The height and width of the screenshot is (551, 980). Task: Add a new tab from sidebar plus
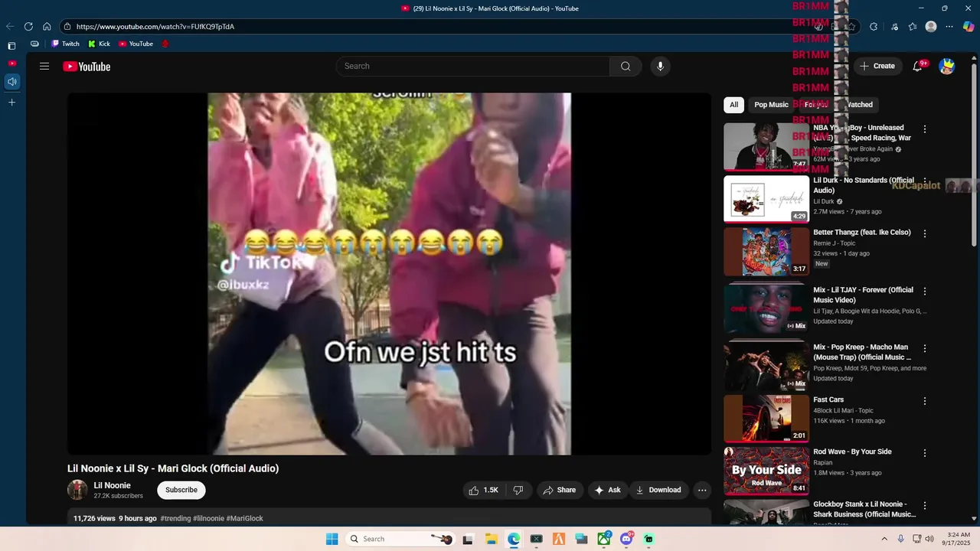click(x=11, y=102)
